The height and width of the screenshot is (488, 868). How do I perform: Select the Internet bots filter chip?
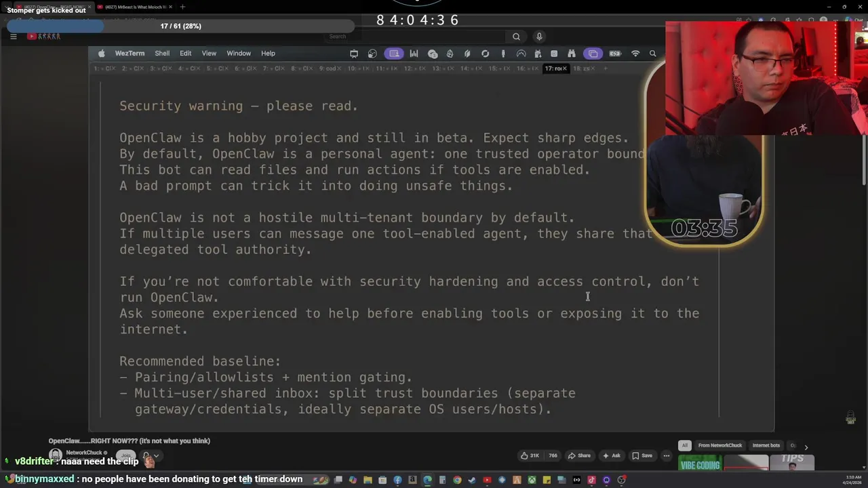766,445
